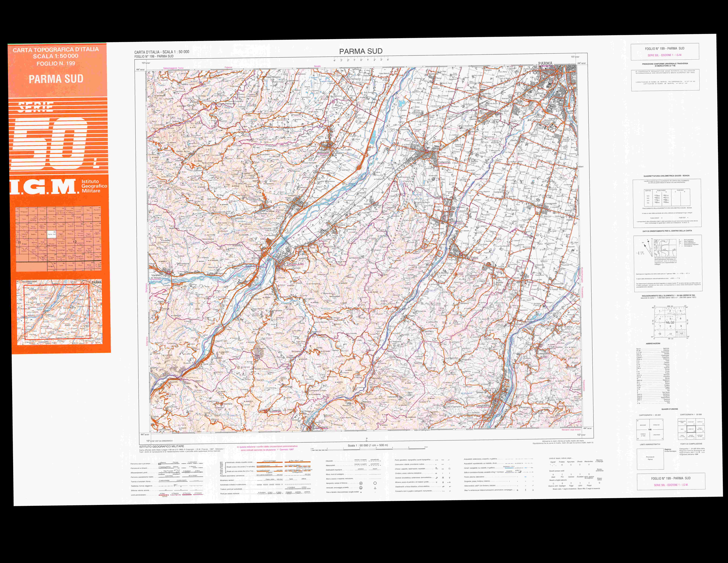Screen dimensions: 728x563
Task: Click the 'Ferrovie a due o più binari' legend row
Action: [x=167, y=463]
